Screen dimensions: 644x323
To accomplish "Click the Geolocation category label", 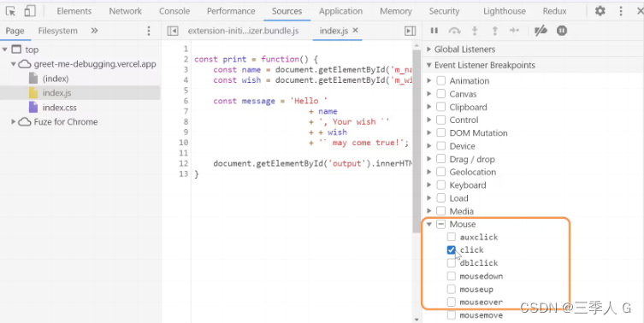I will (472, 172).
